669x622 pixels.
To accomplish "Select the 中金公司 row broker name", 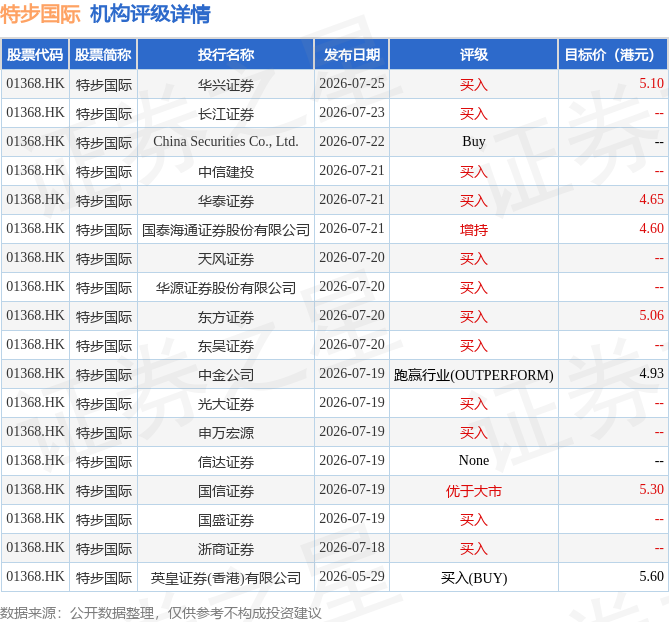I will (x=226, y=375).
